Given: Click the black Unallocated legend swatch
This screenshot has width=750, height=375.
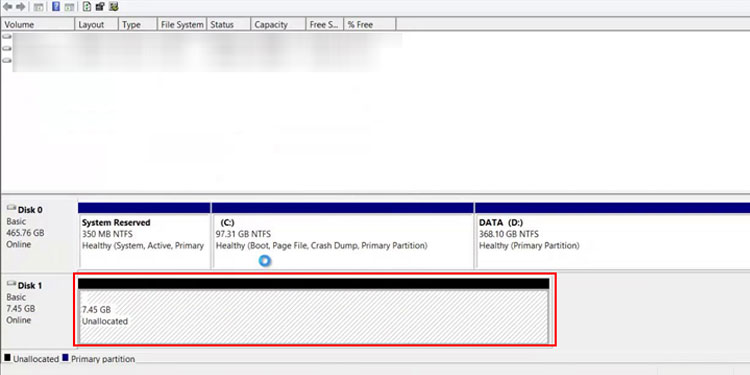Looking at the screenshot, I should click(x=7, y=357).
